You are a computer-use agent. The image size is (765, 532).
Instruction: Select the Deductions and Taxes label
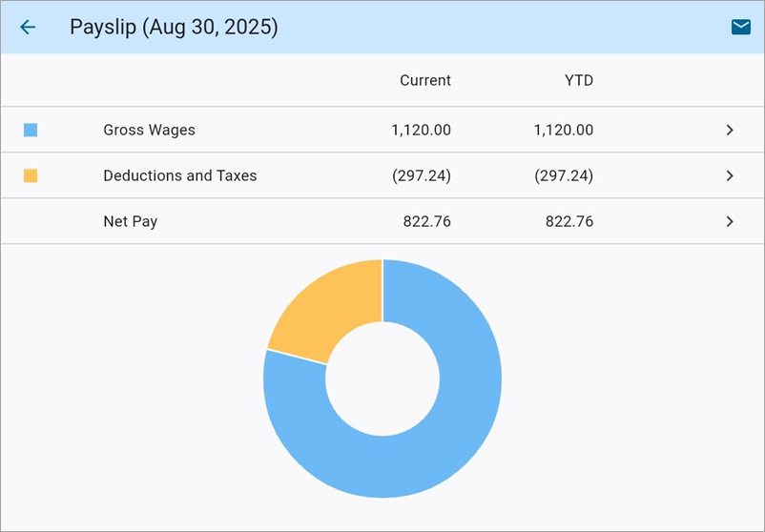click(x=179, y=175)
